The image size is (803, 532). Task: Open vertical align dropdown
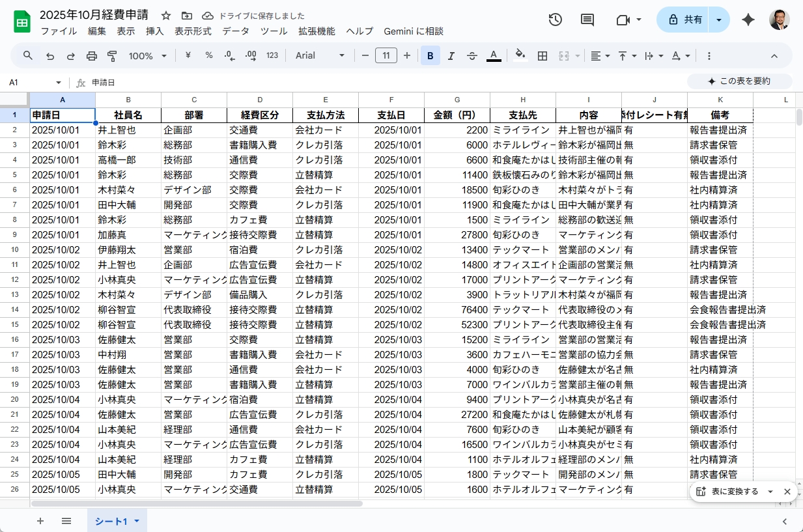pos(627,56)
